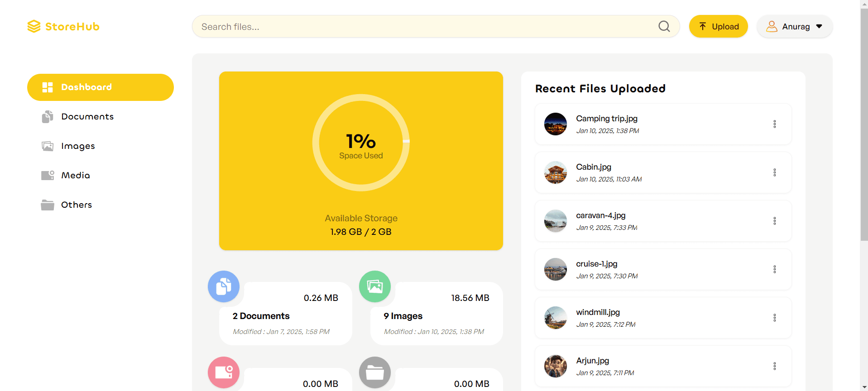Screen dimensions: 868x391
Task: Open the three-dot menu for windmill.jpg
Action: click(774, 318)
